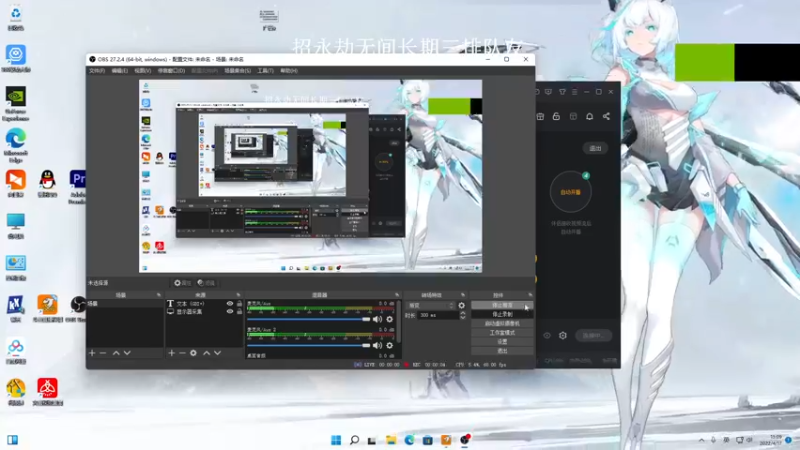Pop out the Scene Transitions dock via its header icon

(x=463, y=295)
